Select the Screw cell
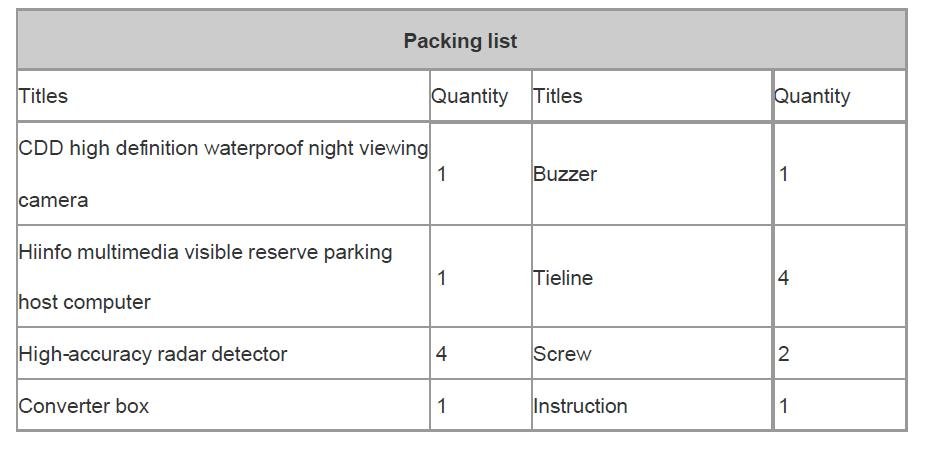Image resolution: width=930 pixels, height=461 pixels. point(562,354)
